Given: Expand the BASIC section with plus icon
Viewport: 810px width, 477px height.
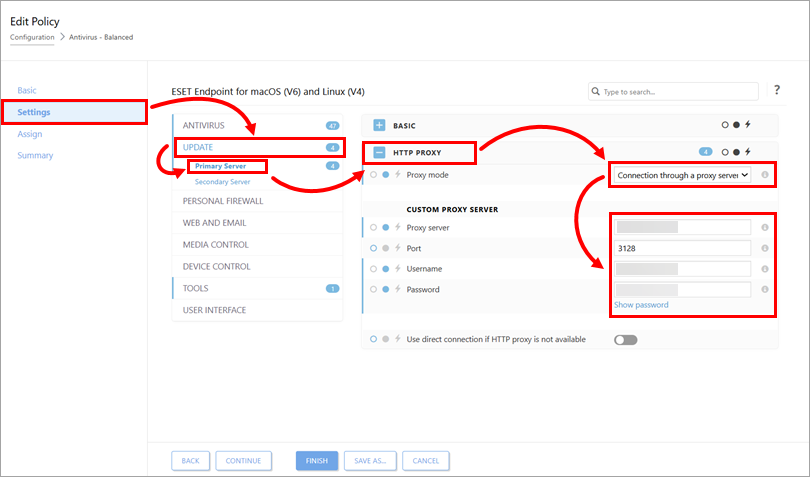Looking at the screenshot, I should pos(379,125).
